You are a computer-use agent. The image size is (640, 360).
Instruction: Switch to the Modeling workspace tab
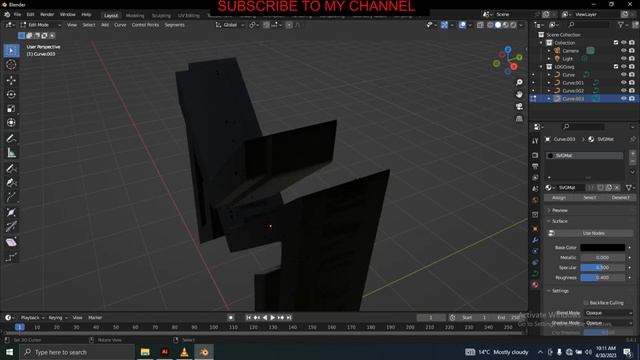135,16
